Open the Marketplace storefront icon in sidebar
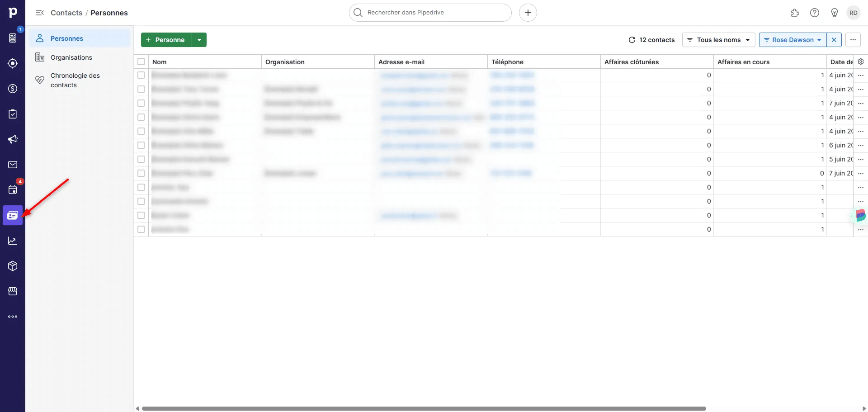Screen dimensions: 868x412 pos(12,291)
